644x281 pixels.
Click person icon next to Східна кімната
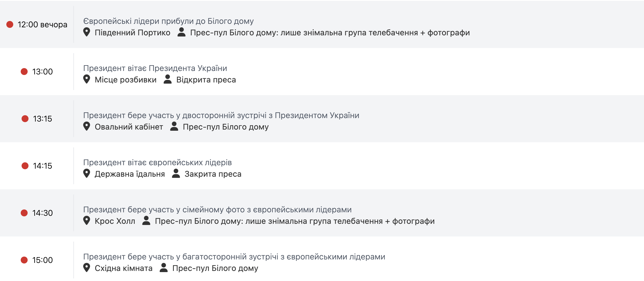pos(163,268)
